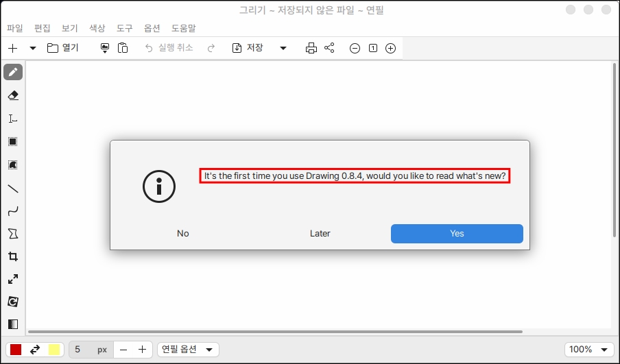The width and height of the screenshot is (620, 364).
Task: Open the 100% zoom level selector
Action: (x=588, y=350)
